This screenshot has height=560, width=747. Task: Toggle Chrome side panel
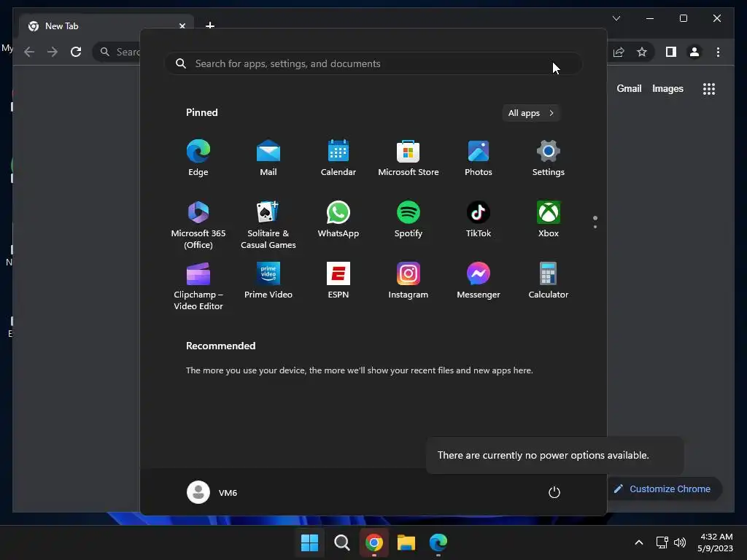[x=671, y=52]
